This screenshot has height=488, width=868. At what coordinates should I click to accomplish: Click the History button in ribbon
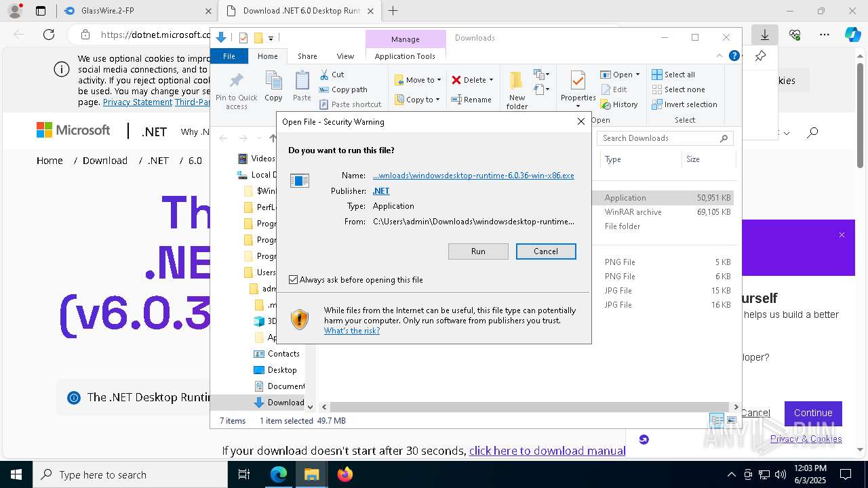point(619,104)
